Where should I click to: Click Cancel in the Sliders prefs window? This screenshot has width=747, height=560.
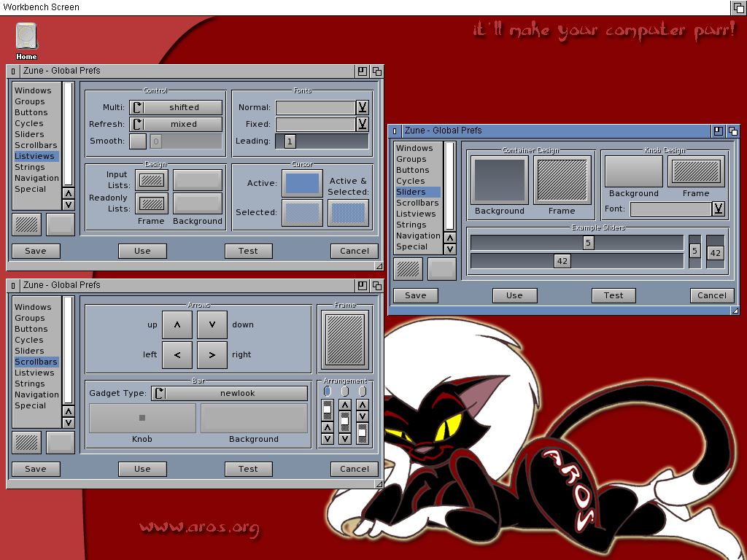coord(712,295)
